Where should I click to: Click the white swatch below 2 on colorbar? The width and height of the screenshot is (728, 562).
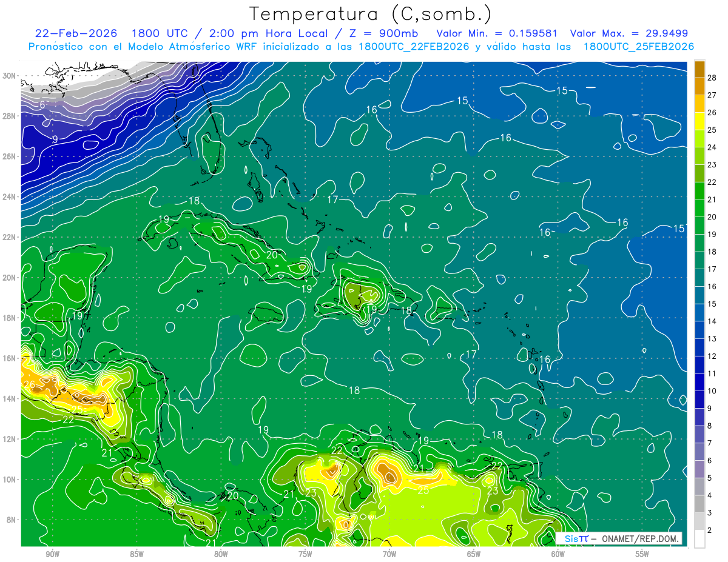coord(699,538)
